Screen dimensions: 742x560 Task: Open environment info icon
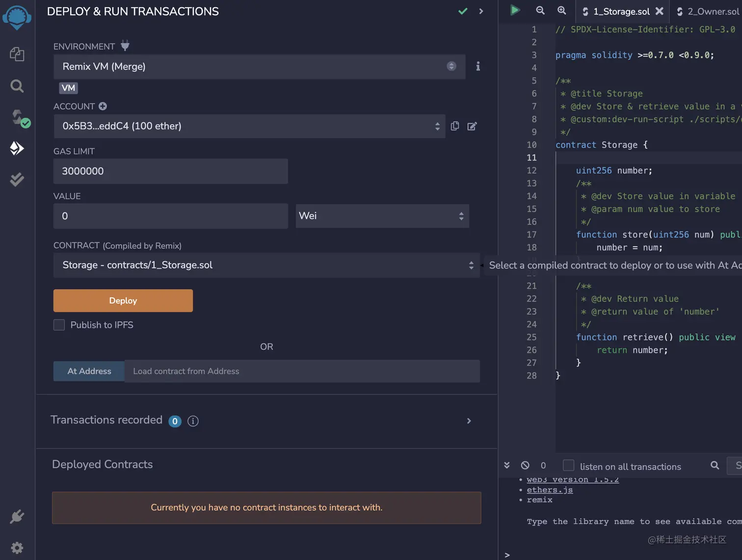478,66
